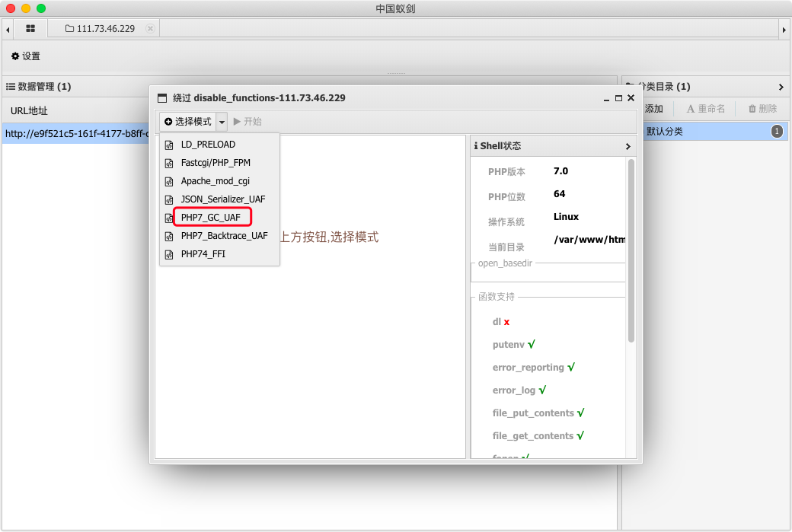
Task: Click the Apache_mod_cgi file icon
Action: [169, 181]
